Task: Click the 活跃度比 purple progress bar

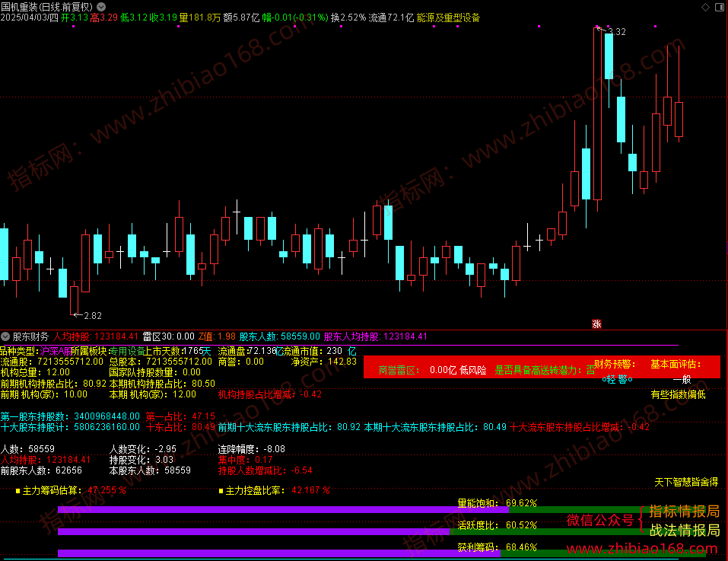Action: (x=253, y=531)
